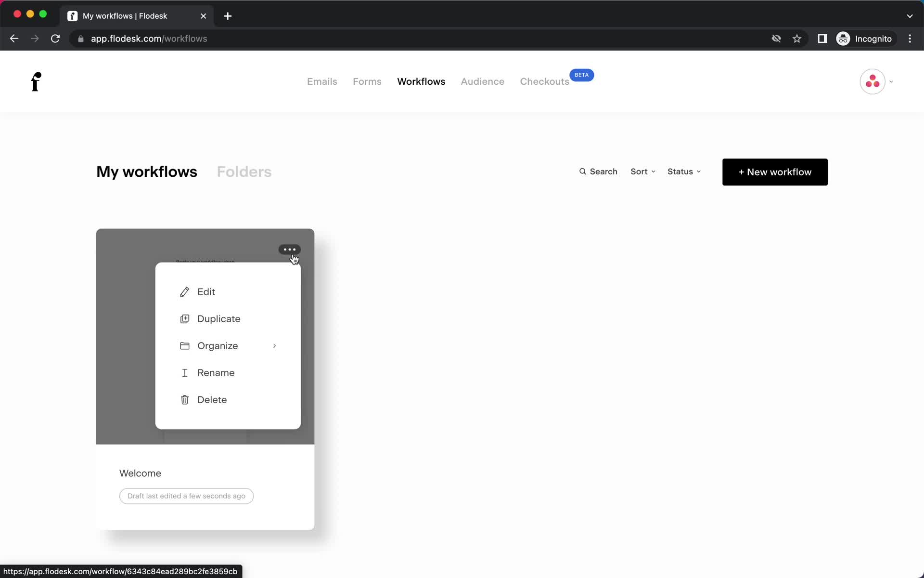Screen dimensions: 924x578
Task: Create a new workflow with button
Action: [x=774, y=172]
